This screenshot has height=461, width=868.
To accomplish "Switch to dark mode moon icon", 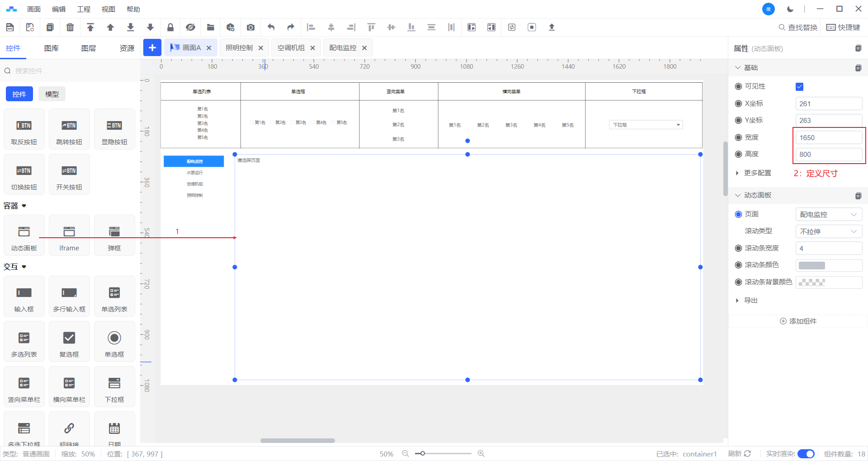I will [790, 9].
